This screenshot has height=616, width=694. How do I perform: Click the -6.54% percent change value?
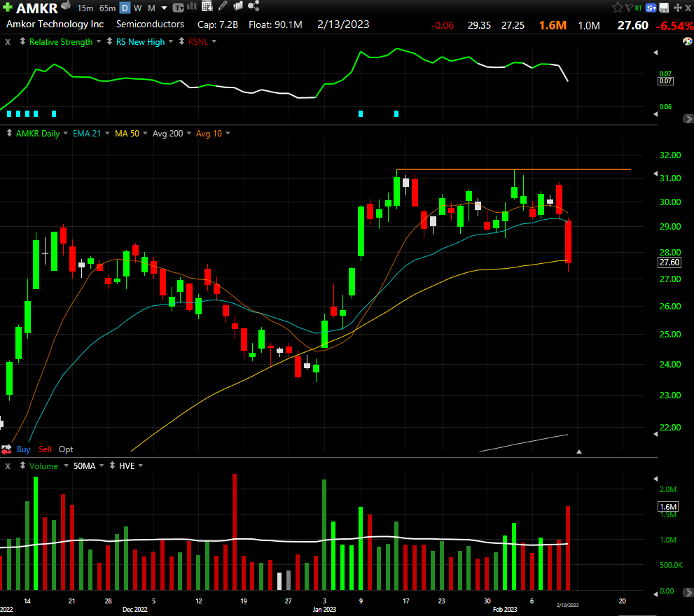coord(674,26)
